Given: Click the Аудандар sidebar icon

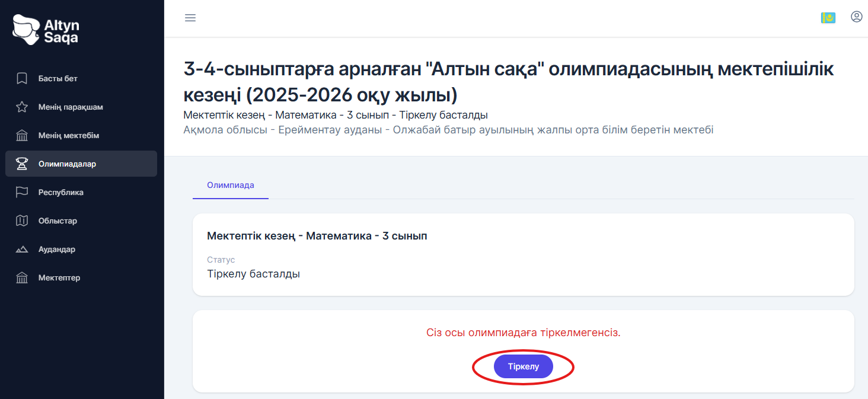Looking at the screenshot, I should tap(21, 249).
